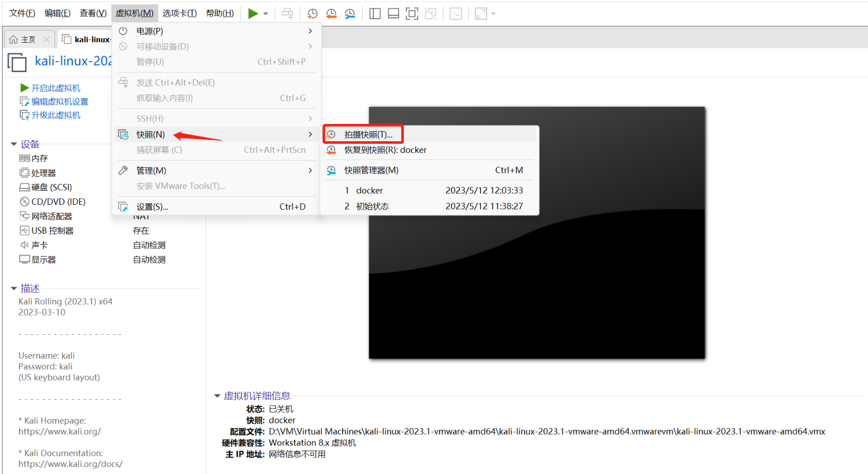Click the revert to snapshot toolbar icon
This screenshot has width=868, height=474.
(331, 14)
